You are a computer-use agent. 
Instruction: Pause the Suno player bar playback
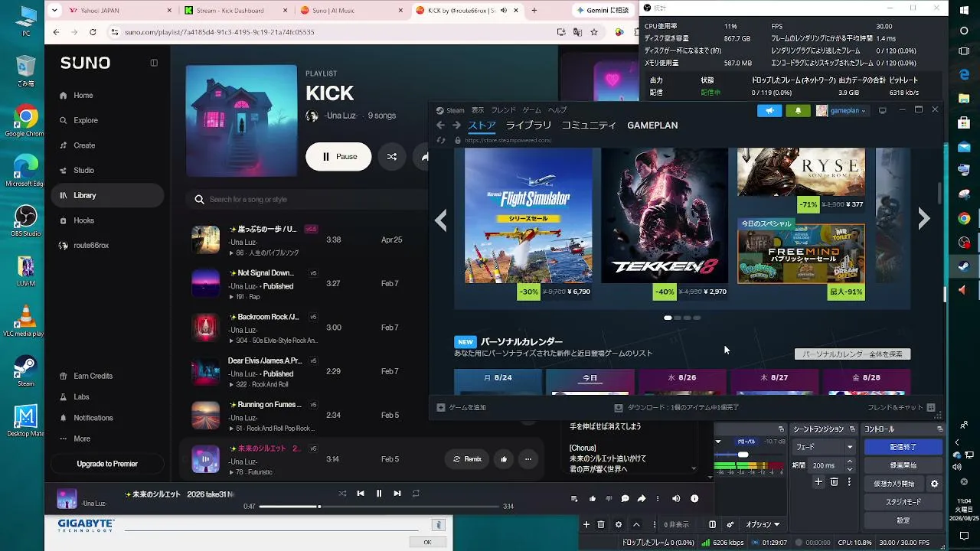click(x=379, y=494)
